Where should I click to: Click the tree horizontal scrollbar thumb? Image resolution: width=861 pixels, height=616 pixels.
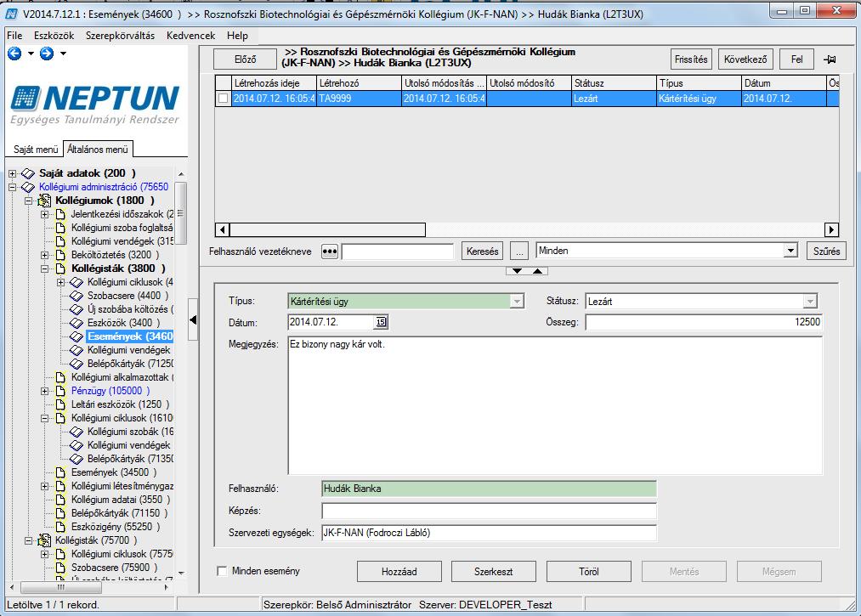[x=61, y=587]
